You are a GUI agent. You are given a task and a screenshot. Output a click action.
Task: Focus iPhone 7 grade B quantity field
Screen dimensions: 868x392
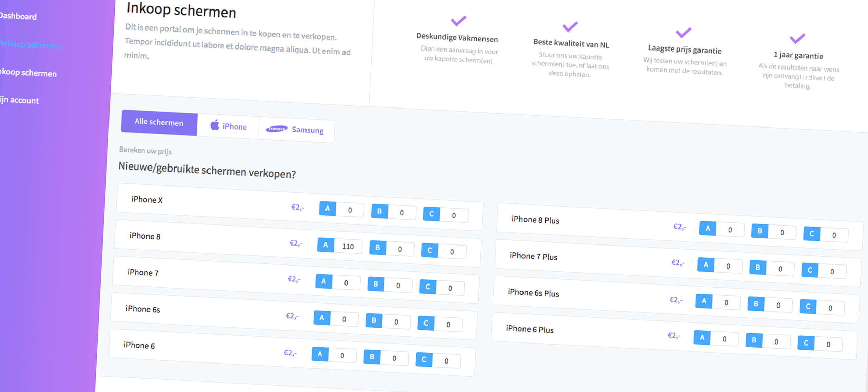tap(398, 285)
